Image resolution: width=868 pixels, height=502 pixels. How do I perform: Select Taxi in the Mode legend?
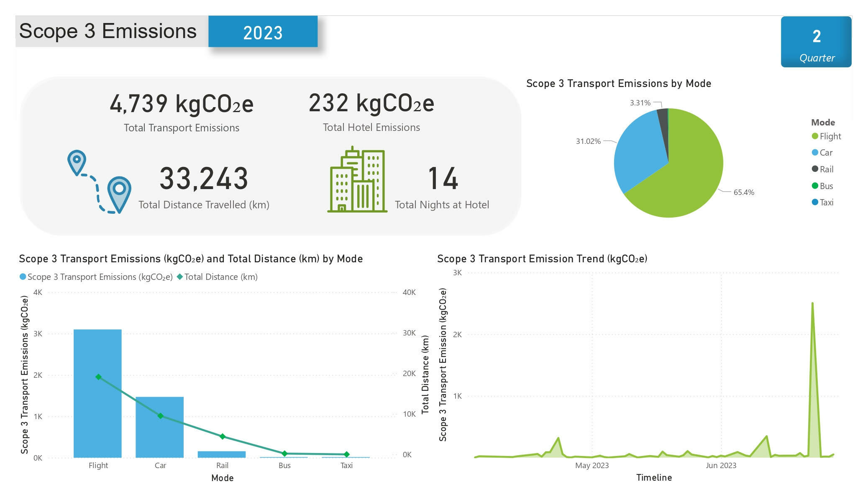826,202
